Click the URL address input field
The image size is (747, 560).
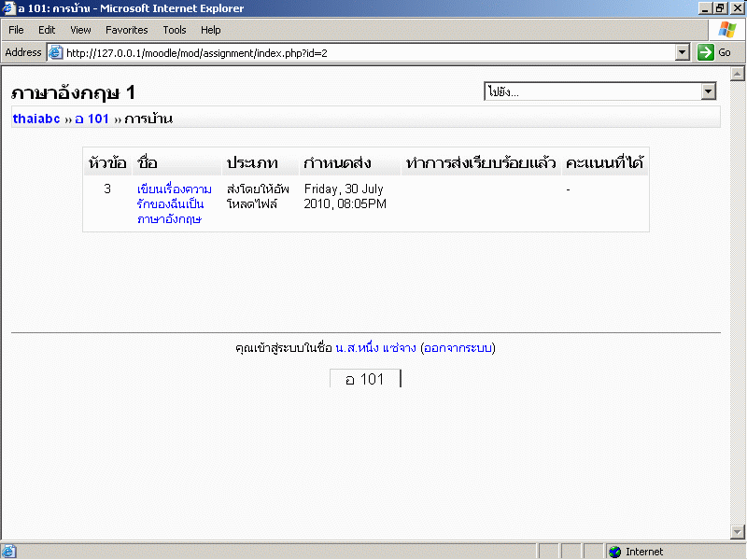pos(364,53)
